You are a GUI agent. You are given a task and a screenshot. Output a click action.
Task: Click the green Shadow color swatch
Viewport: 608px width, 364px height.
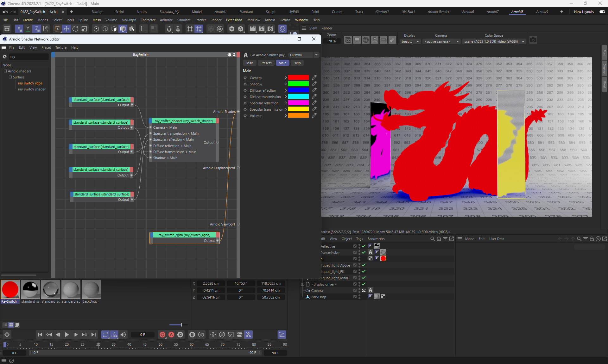(298, 84)
